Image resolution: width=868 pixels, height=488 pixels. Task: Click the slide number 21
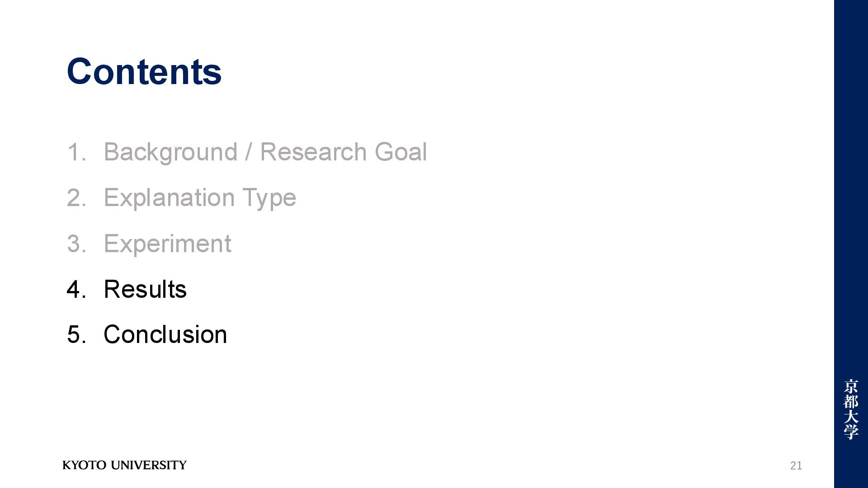tap(796, 465)
